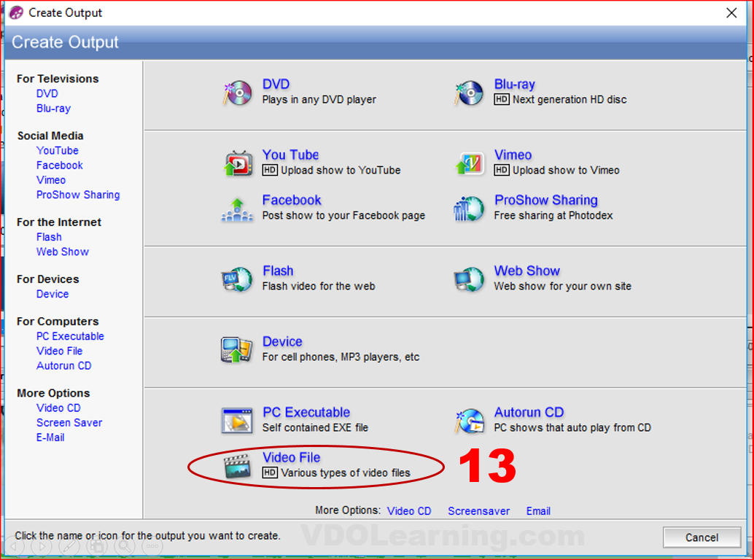Image resolution: width=754 pixels, height=560 pixels.
Task: Close the Create Output window
Action: click(731, 13)
